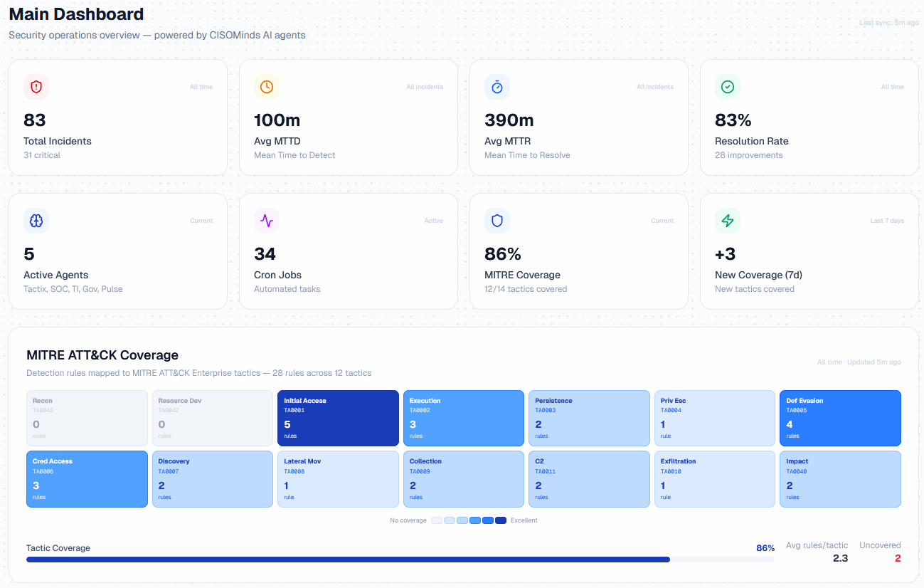Click the Discovery TA0007 card
This screenshot has width=924, height=588.
[x=212, y=478]
